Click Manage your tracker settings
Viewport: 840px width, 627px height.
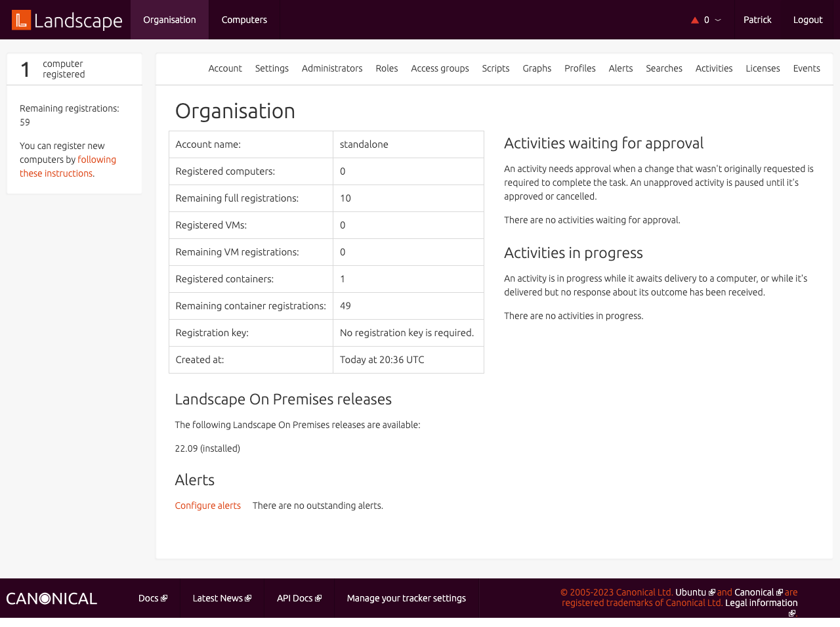(x=406, y=598)
